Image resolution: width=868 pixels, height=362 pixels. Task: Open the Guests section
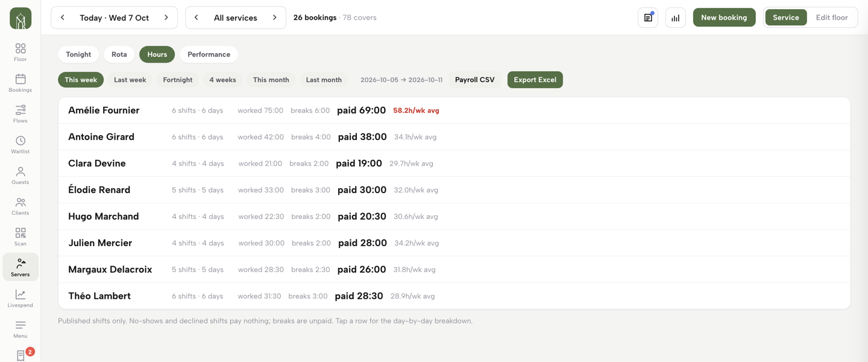(20, 176)
